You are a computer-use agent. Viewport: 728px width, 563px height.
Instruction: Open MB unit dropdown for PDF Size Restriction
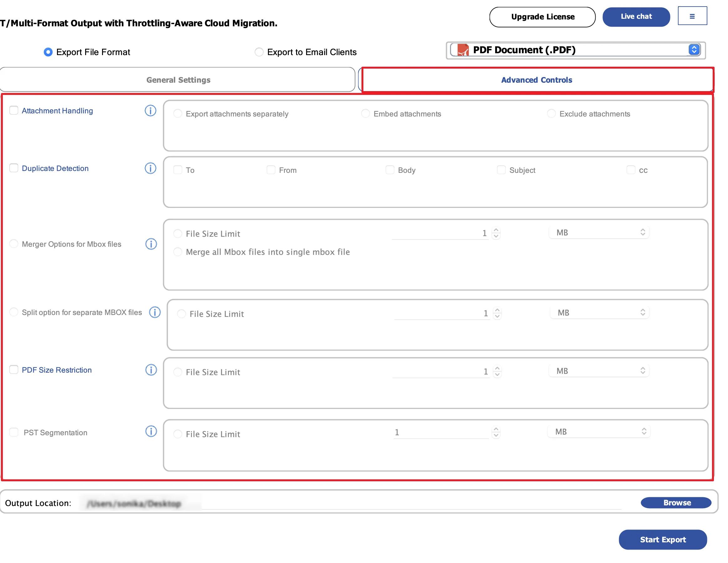599,371
